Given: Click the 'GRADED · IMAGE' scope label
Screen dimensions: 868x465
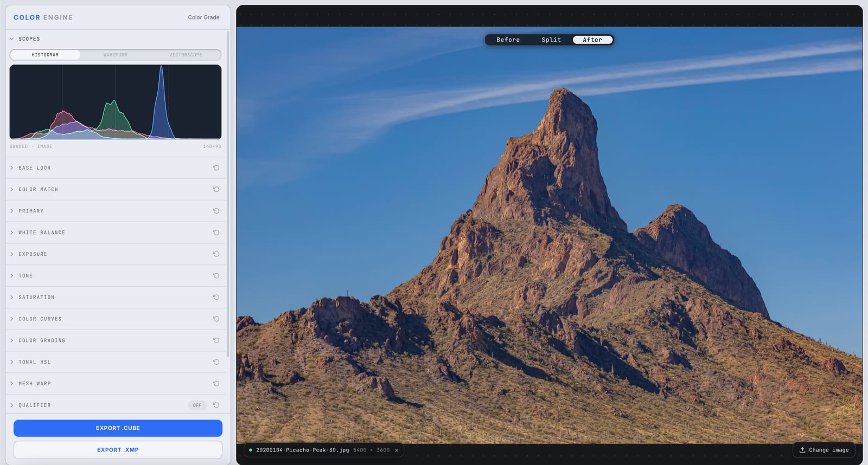Looking at the screenshot, I should [x=31, y=146].
